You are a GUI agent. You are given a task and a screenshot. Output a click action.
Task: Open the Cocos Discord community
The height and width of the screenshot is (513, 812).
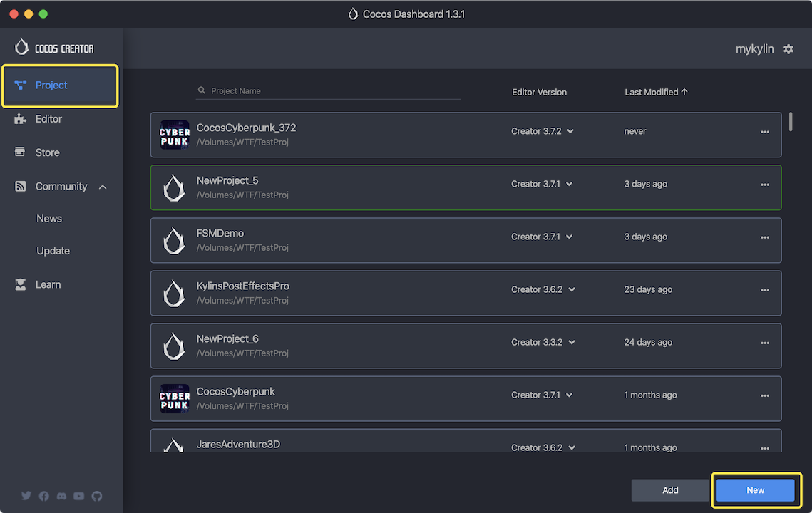(x=61, y=496)
